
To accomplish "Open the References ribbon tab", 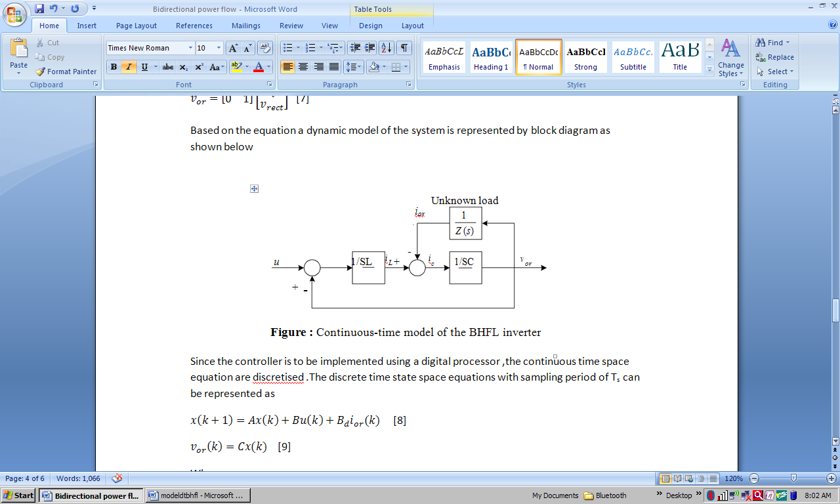I will coord(194,26).
